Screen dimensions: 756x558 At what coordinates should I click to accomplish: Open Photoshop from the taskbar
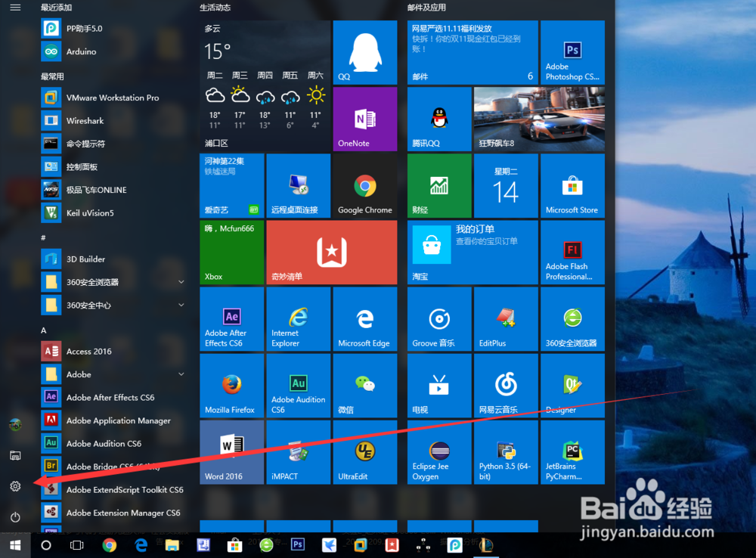[298, 544]
